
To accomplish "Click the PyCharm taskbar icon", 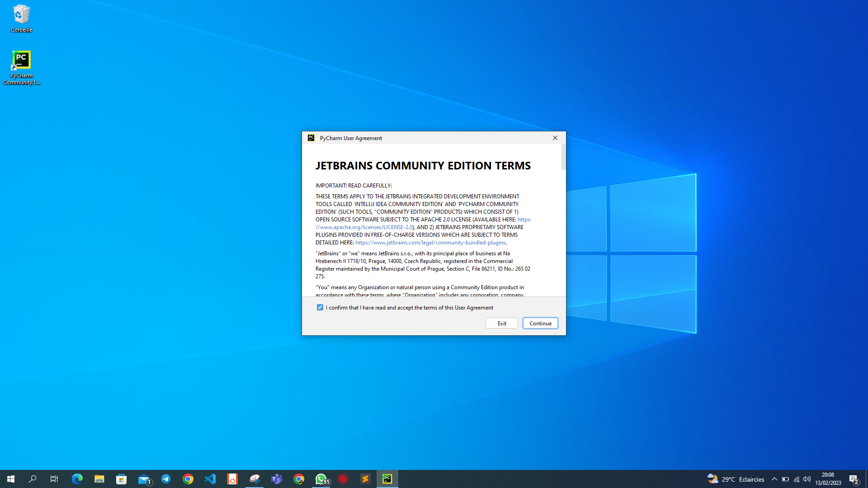I will pos(387,479).
